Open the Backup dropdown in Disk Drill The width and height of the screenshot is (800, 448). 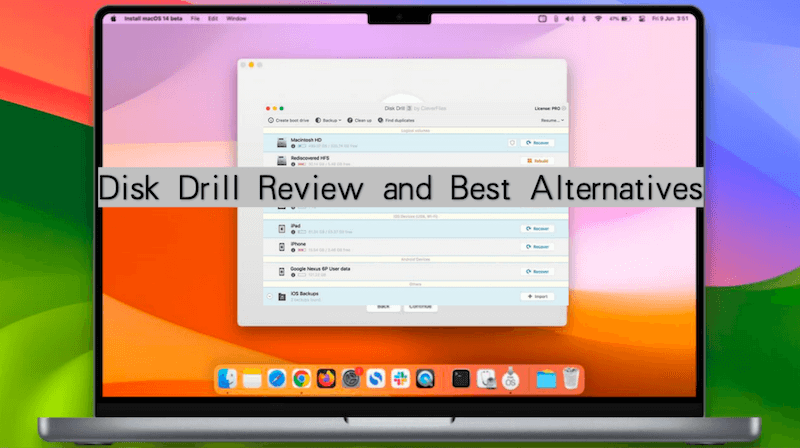pyautogui.click(x=328, y=120)
